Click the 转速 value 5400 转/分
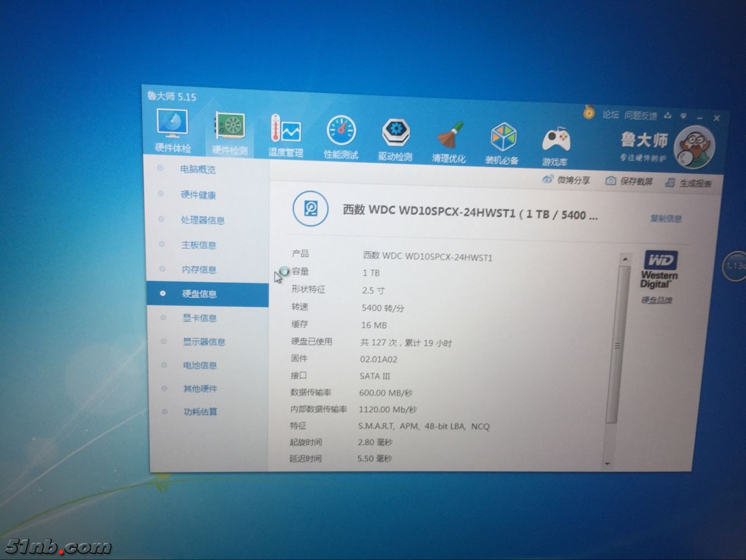The width and height of the screenshot is (746, 560). click(383, 308)
